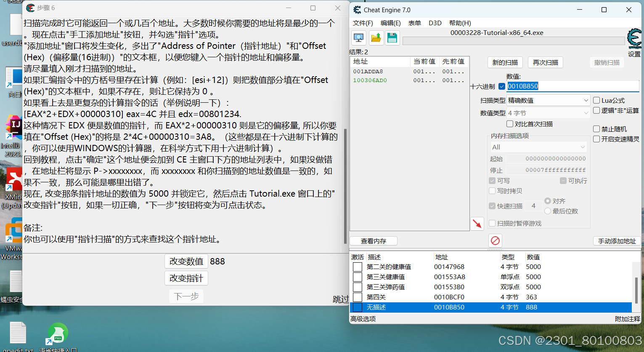The width and height of the screenshot is (644, 352).
Task: Toggle the hexadecimal checkbox
Action: [x=501, y=86]
